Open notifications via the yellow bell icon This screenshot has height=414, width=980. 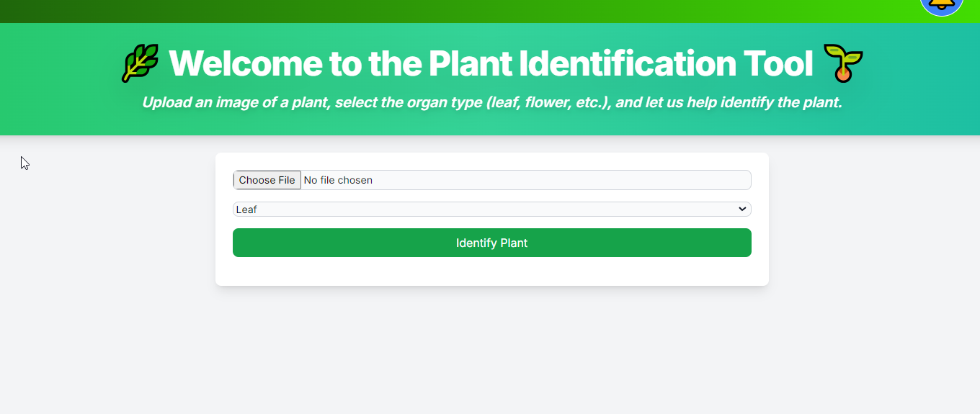tap(942, 5)
